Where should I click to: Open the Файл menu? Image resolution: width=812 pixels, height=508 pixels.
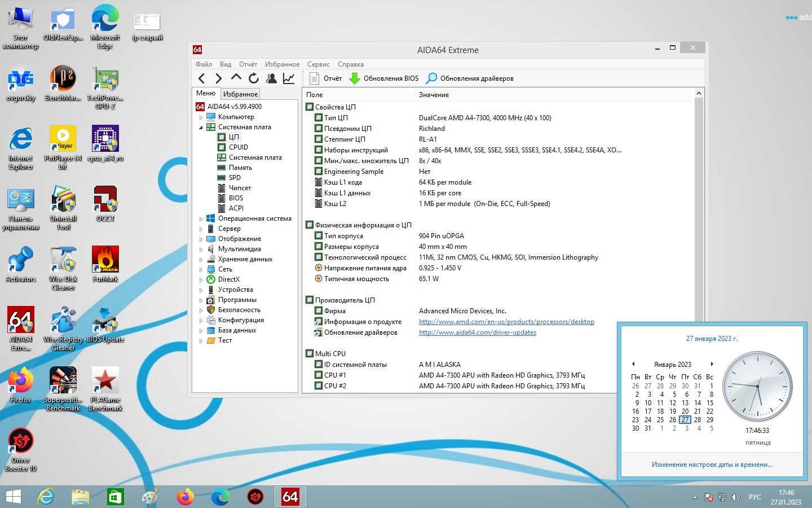(x=204, y=64)
